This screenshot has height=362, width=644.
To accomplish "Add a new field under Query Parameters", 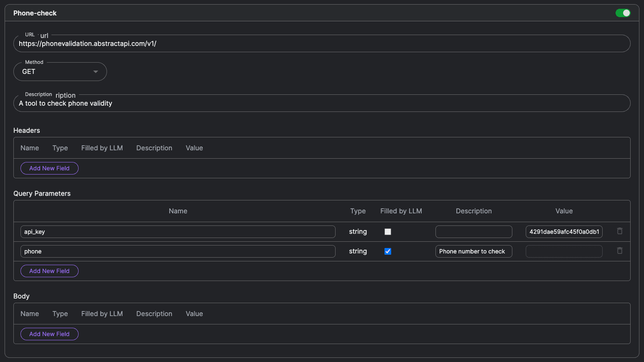I will click(x=49, y=271).
